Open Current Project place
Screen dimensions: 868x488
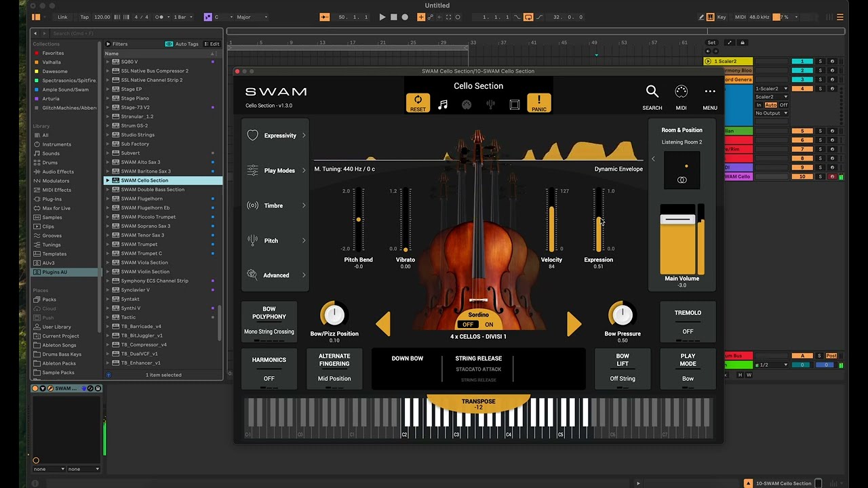pyautogui.click(x=60, y=336)
